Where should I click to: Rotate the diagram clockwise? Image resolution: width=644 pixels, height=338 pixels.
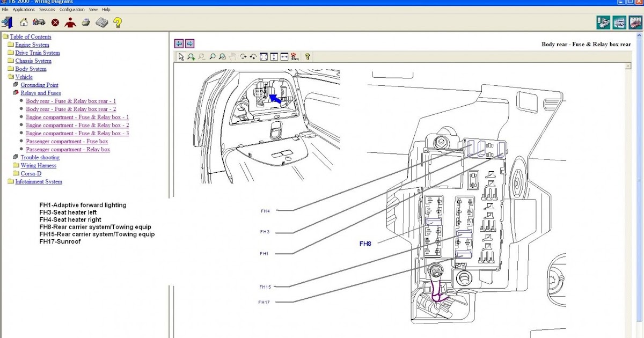pyautogui.click(x=243, y=56)
